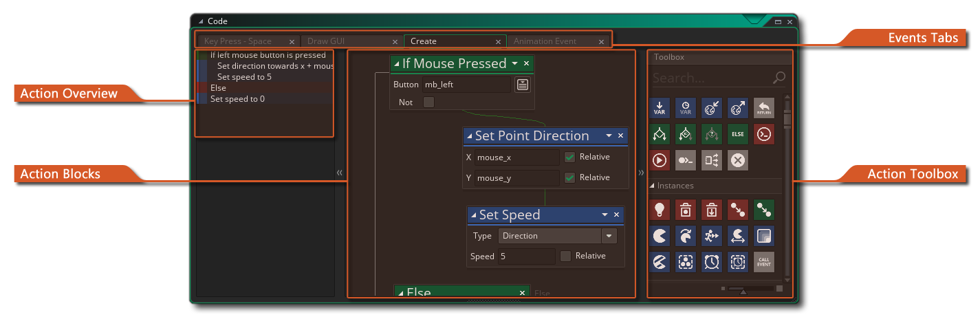Collapse the Instances section in the toolbox
This screenshot has width=980, height=317.
pos(653,186)
